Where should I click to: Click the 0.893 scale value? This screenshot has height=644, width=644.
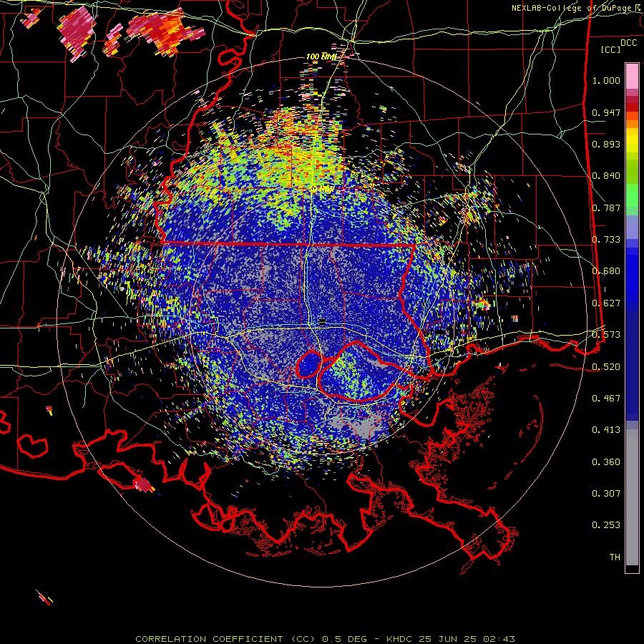606,144
